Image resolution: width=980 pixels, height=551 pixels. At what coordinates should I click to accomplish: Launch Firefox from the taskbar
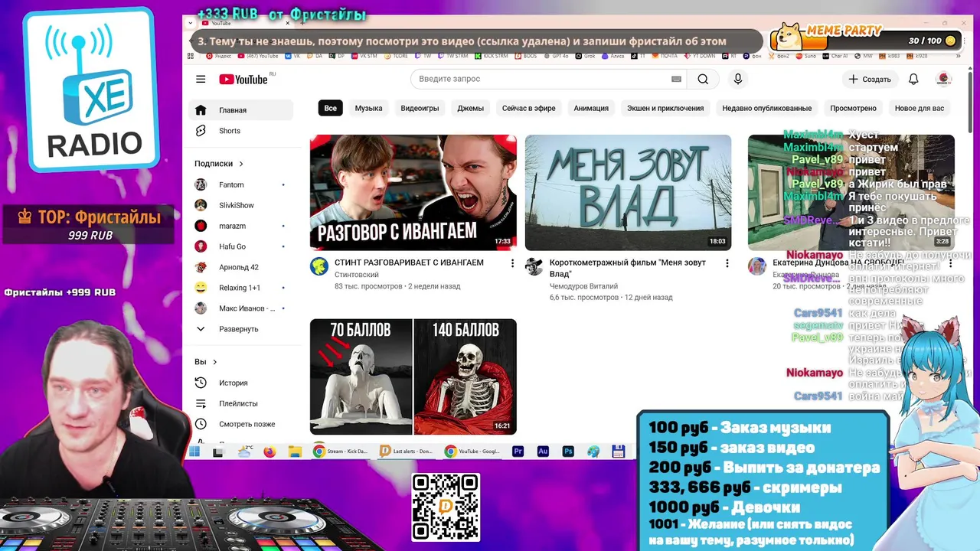269,452
